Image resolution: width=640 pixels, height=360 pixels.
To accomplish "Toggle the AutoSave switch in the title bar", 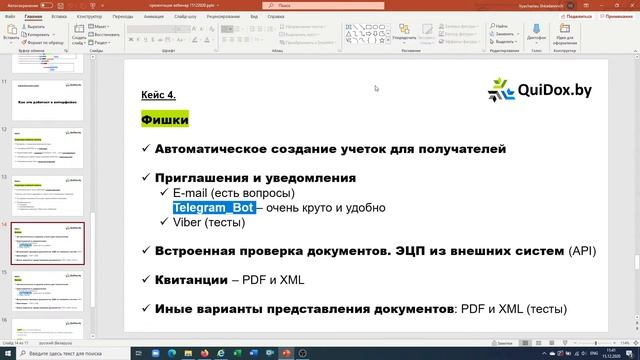I will tap(47, 5).
